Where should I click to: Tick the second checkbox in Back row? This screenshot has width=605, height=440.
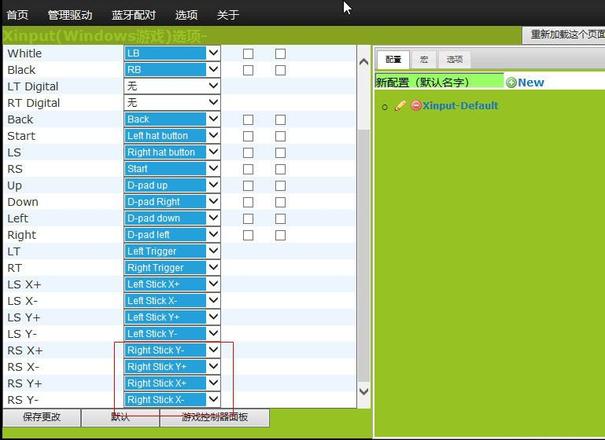[281, 120]
